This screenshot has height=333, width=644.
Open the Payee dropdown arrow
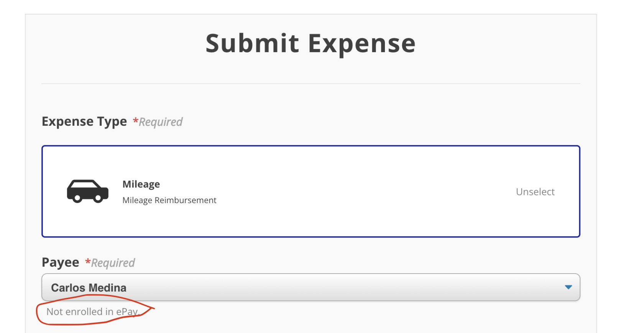click(x=568, y=287)
